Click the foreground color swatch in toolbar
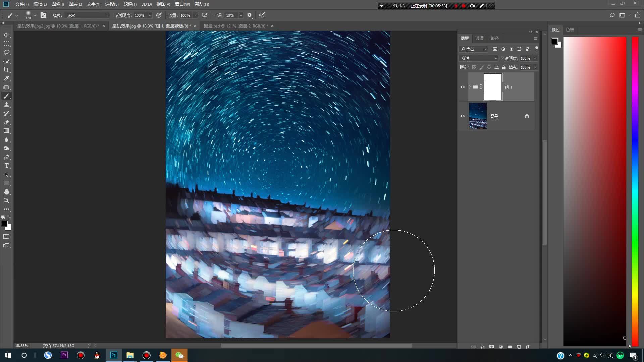Viewport: 644px width, 362px height. pos(4,224)
